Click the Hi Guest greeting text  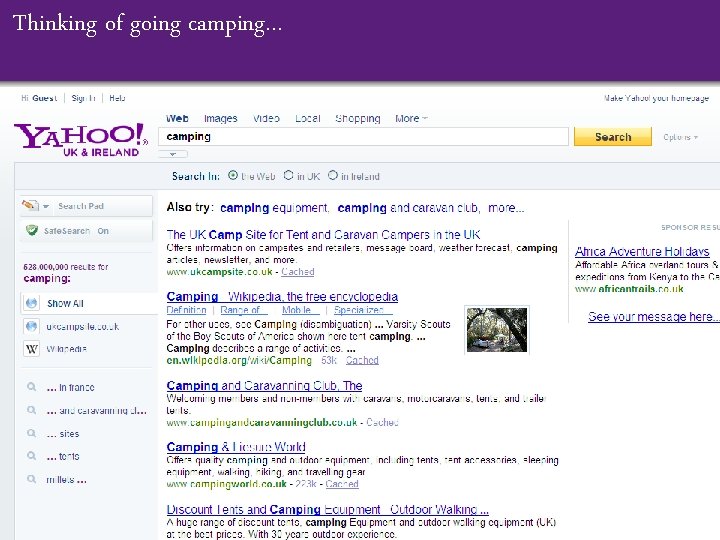[39, 98]
